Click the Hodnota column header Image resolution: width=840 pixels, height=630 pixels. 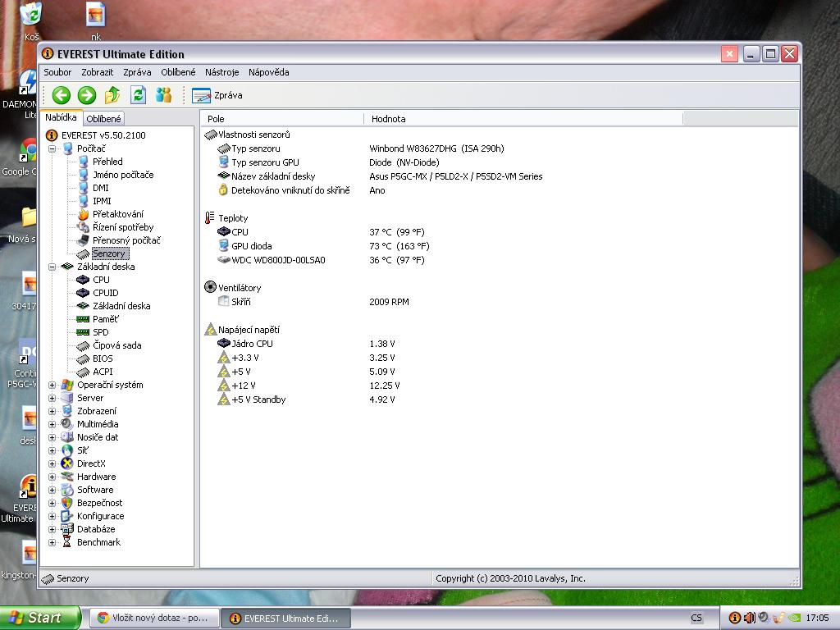click(x=388, y=119)
